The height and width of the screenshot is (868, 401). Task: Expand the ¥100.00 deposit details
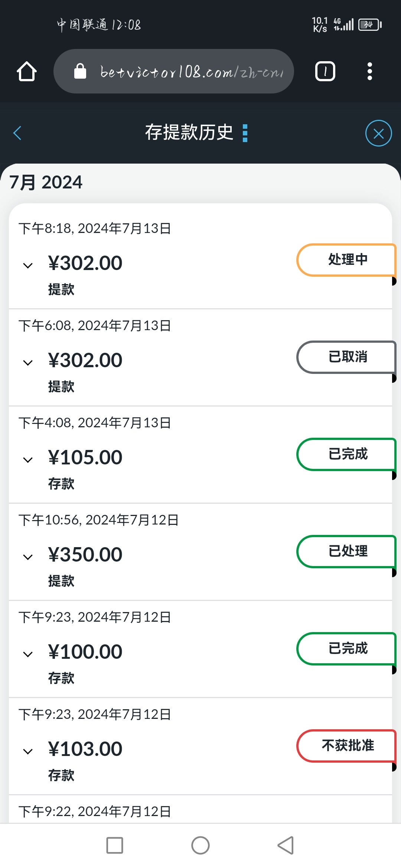(x=28, y=654)
